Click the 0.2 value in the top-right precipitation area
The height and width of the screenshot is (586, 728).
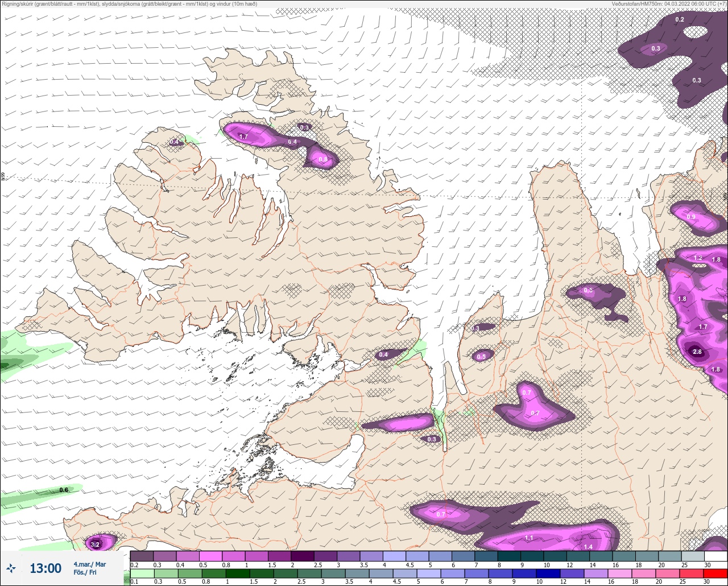click(680, 19)
